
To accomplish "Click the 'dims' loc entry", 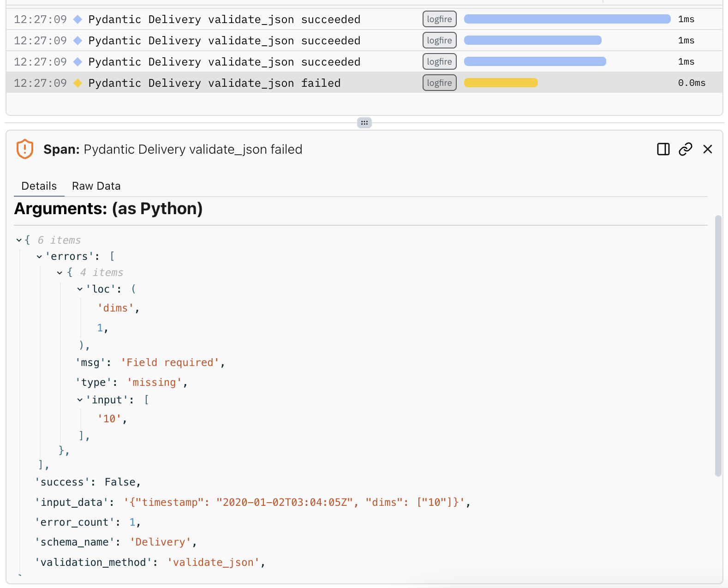I will [115, 308].
